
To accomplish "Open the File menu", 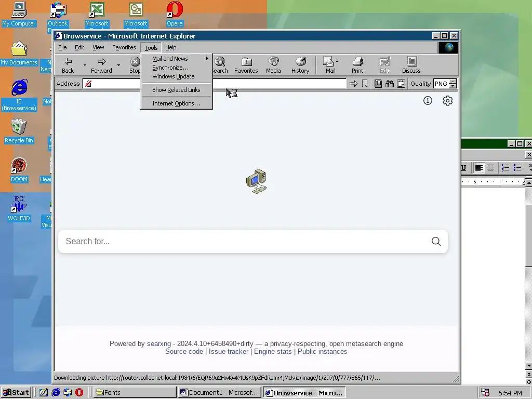I will pyautogui.click(x=62, y=47).
